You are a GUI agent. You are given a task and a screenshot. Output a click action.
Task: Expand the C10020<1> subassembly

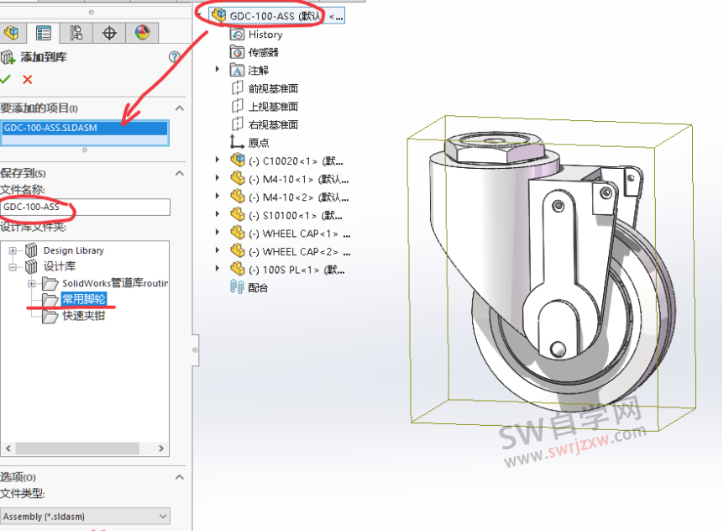217,159
